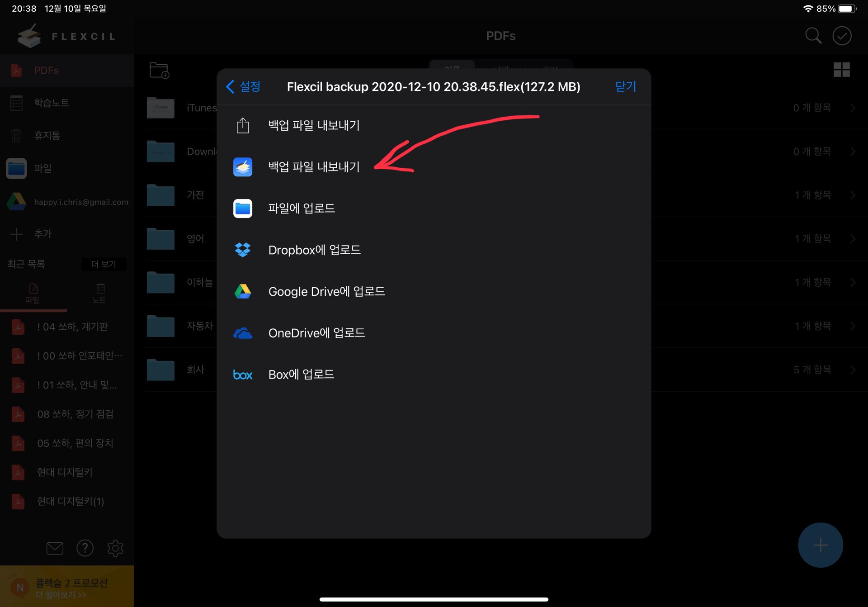The width and height of the screenshot is (868, 607).
Task: Open help question mark icon
Action: 85,548
